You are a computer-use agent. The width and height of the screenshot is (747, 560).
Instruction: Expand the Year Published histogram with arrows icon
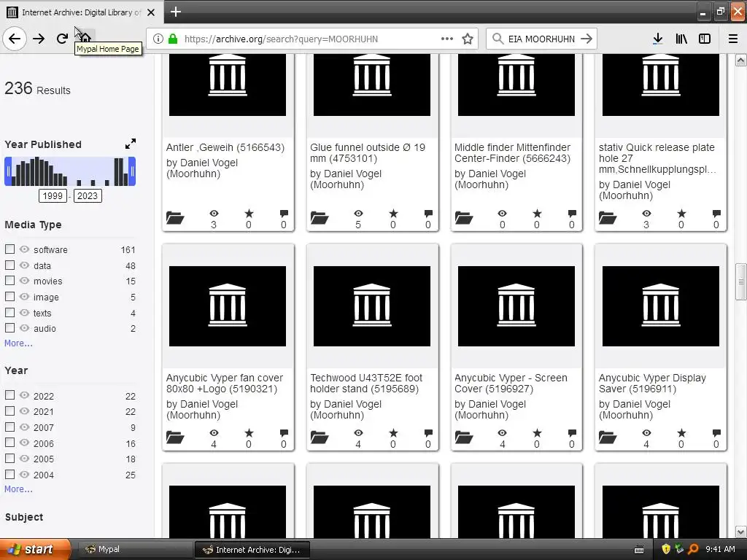(130, 144)
